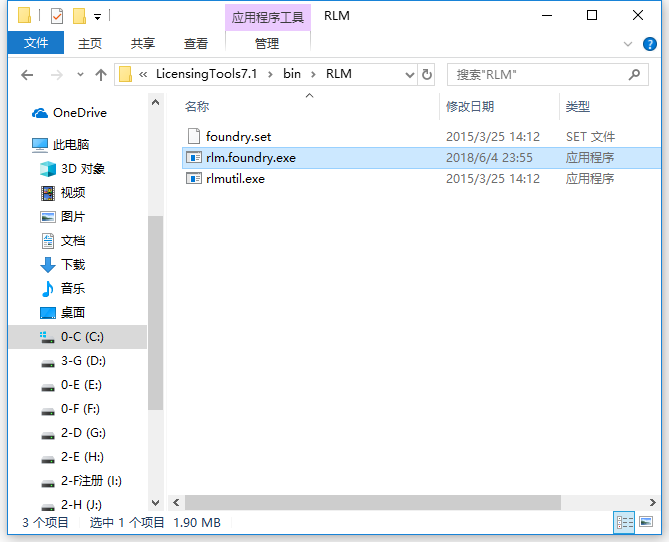Switch to the 主页 ribbon tab
The width and height of the screenshot is (669, 542).
90,43
